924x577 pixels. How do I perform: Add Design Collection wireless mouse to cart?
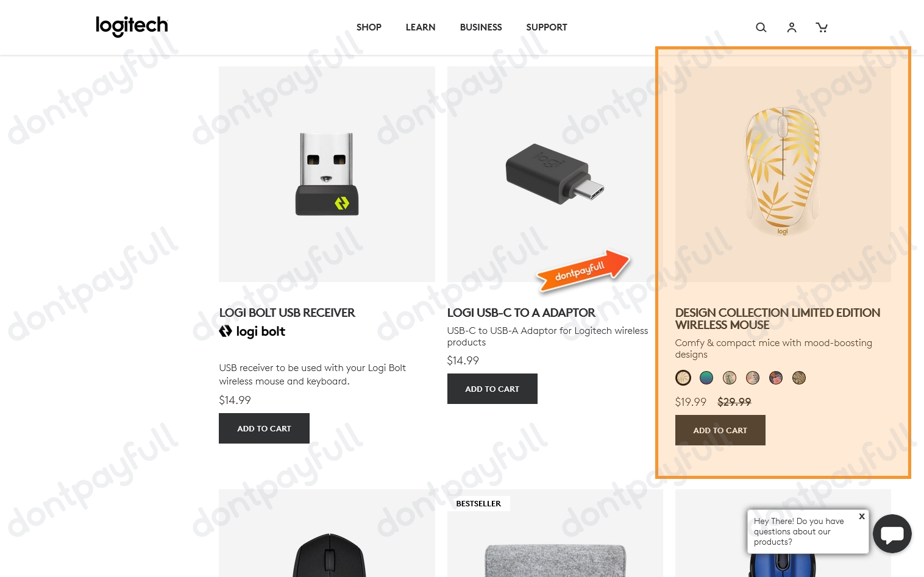pyautogui.click(x=720, y=430)
